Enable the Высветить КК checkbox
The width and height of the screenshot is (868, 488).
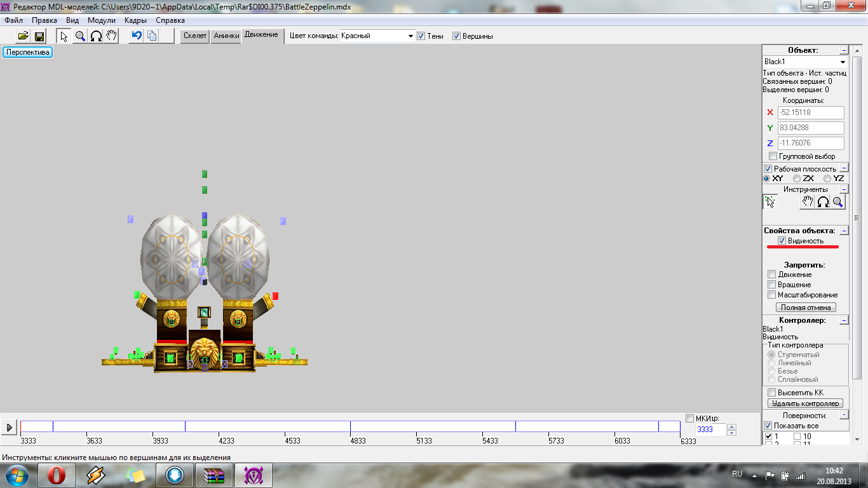pyautogui.click(x=772, y=393)
